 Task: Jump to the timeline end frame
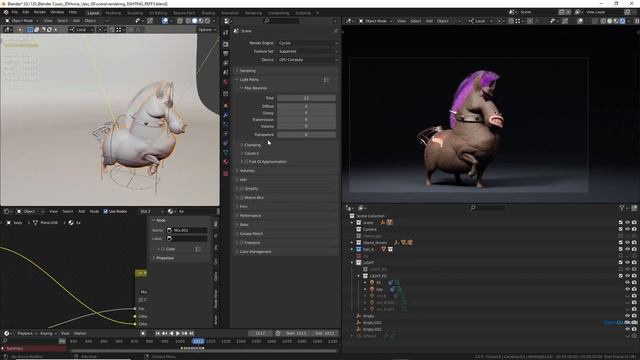(191, 333)
